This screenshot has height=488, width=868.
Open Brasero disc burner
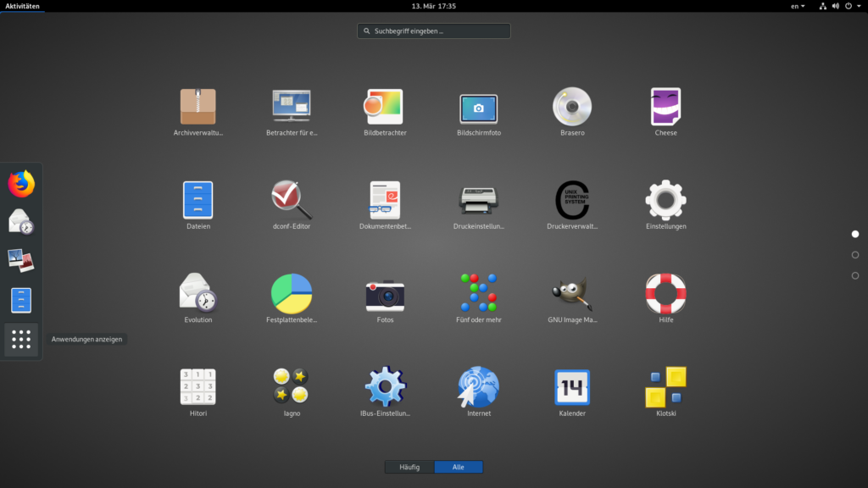pos(572,113)
